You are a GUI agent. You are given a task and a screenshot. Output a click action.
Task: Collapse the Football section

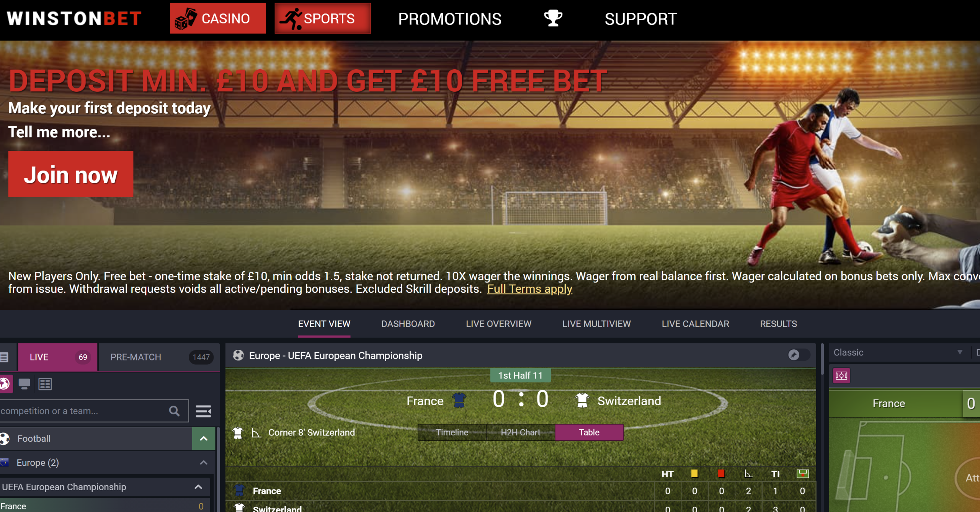(204, 439)
